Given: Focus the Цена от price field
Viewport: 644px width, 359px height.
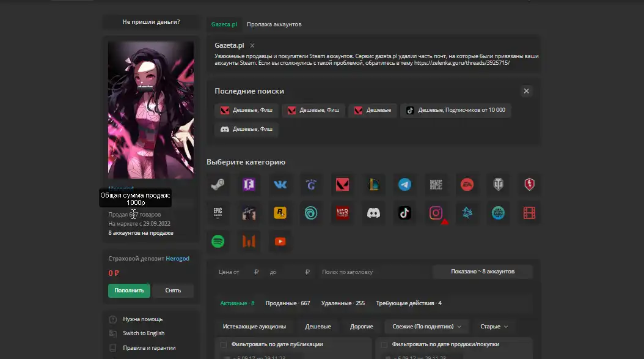Looking at the screenshot, I should click(239, 272).
